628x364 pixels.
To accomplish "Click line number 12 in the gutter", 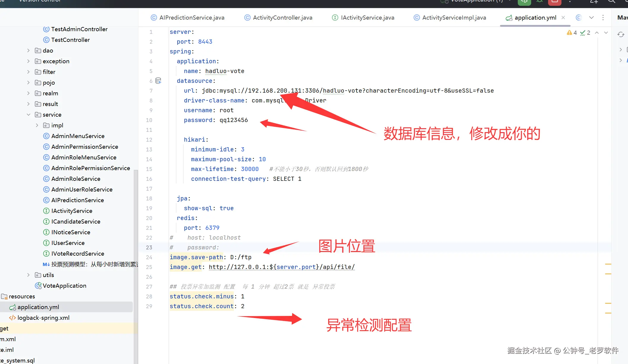I will pos(149,140).
